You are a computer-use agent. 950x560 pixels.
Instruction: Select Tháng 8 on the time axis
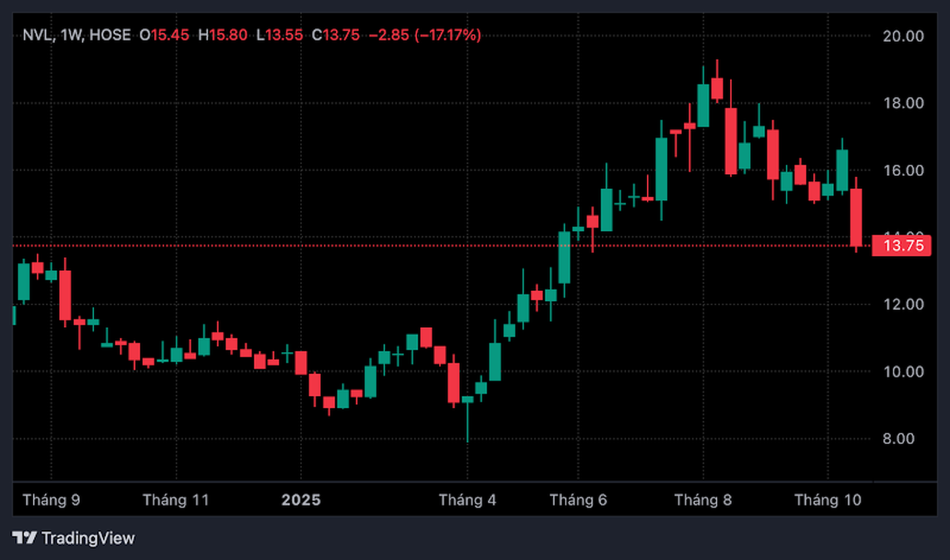coord(703,500)
